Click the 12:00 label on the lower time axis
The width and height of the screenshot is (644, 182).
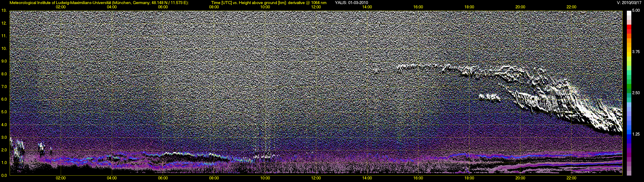pos(316,178)
